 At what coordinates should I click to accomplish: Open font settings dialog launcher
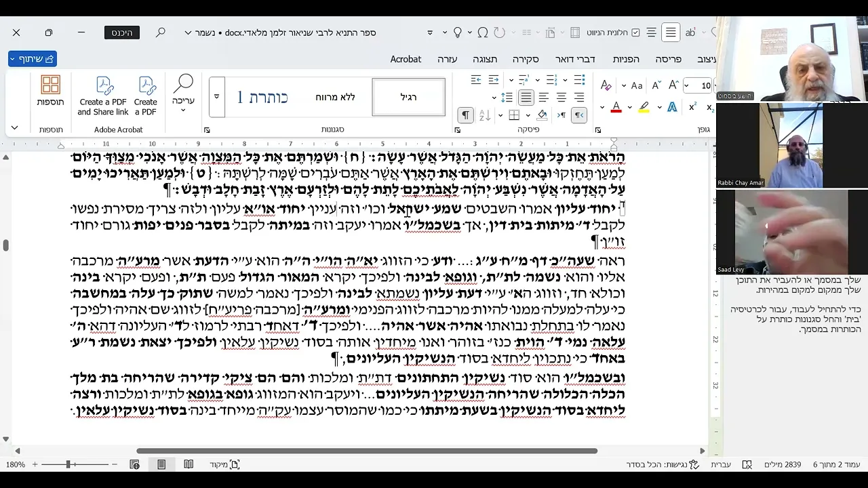click(x=598, y=129)
